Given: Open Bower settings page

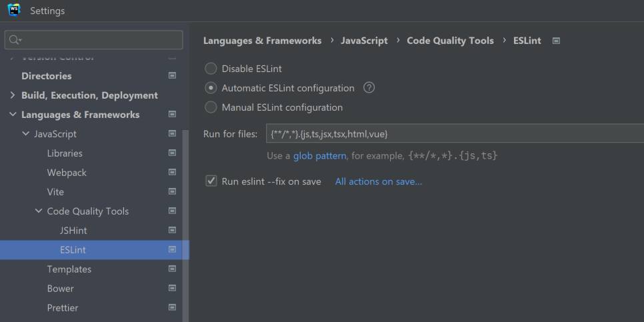Looking at the screenshot, I should click(x=61, y=288).
